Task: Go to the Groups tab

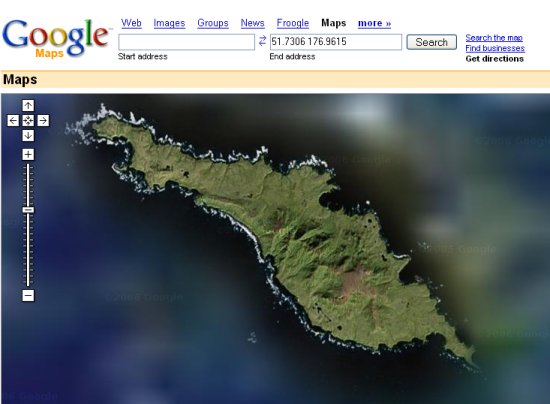Action: [x=213, y=23]
